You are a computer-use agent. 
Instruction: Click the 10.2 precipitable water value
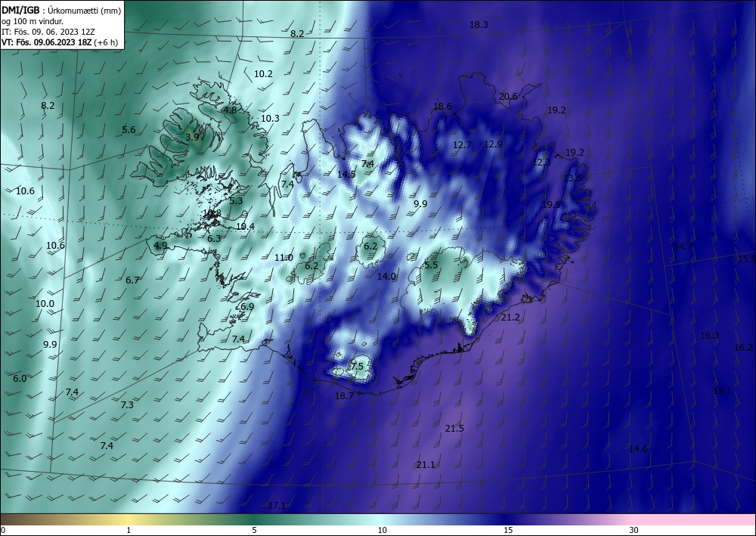pos(263,74)
